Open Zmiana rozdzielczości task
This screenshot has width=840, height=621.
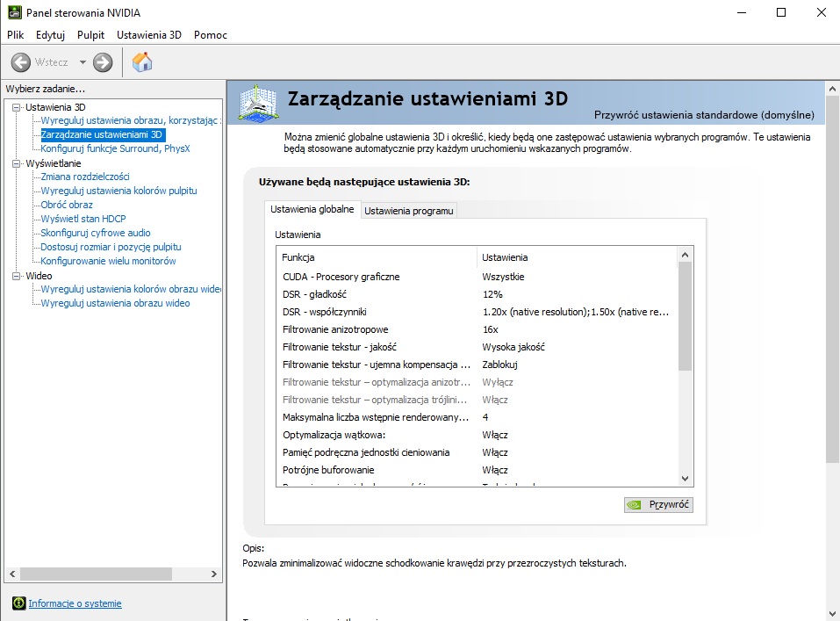pyautogui.click(x=84, y=177)
